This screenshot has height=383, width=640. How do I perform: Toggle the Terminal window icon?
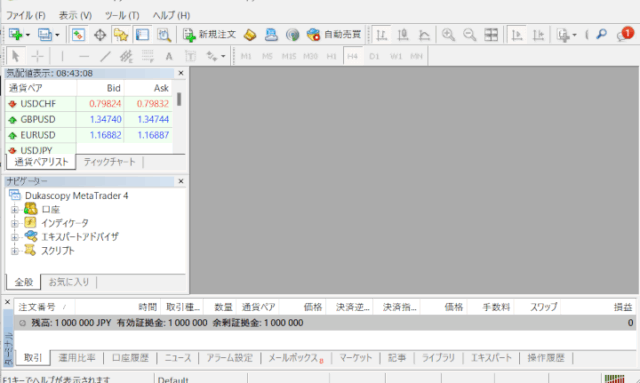tap(142, 35)
